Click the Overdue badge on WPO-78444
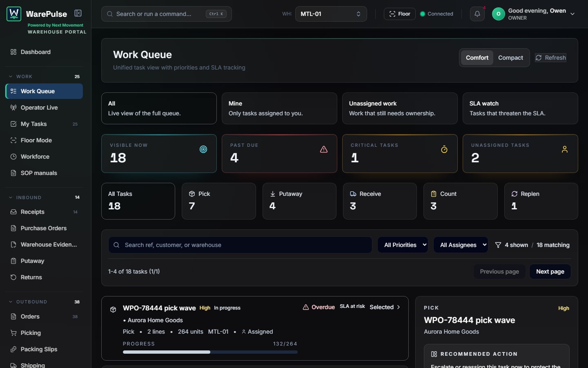The height and width of the screenshot is (368, 588). [318, 307]
